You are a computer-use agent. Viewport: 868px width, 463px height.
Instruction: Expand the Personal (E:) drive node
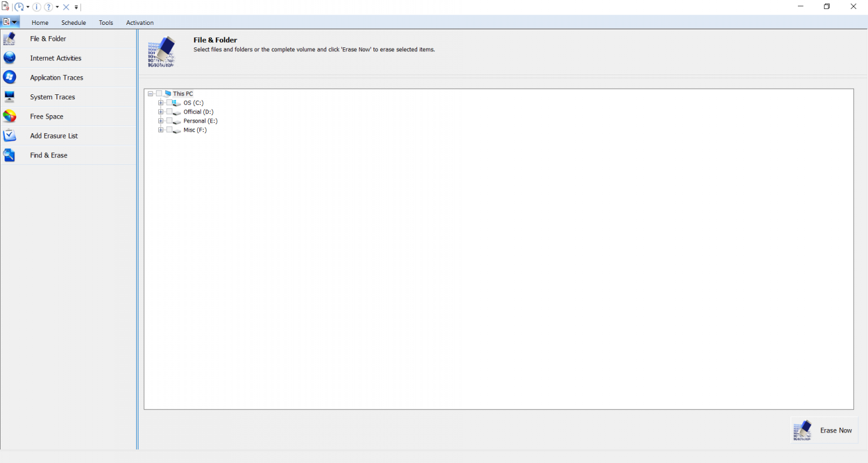click(x=160, y=121)
